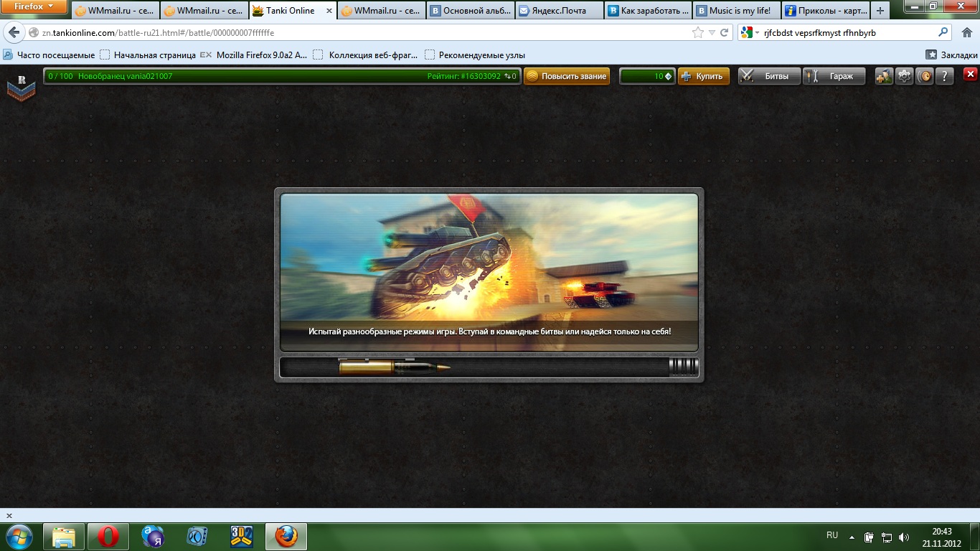Click the Купить (Buy) crystals button

(x=703, y=76)
